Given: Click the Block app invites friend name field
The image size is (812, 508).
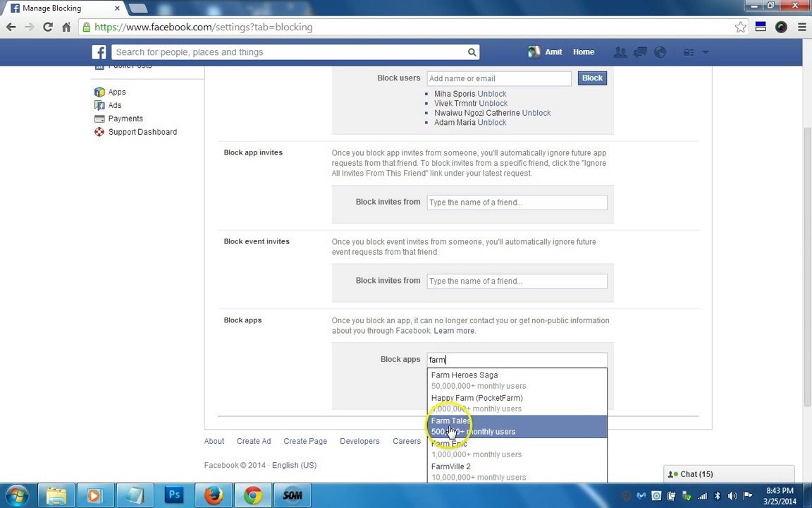Looking at the screenshot, I should pos(517,202).
